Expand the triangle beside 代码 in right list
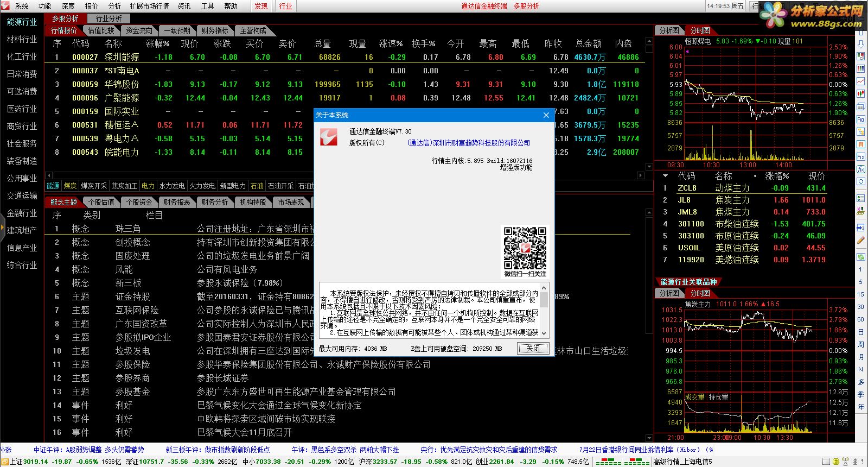The width and height of the screenshot is (868, 467). click(x=665, y=176)
